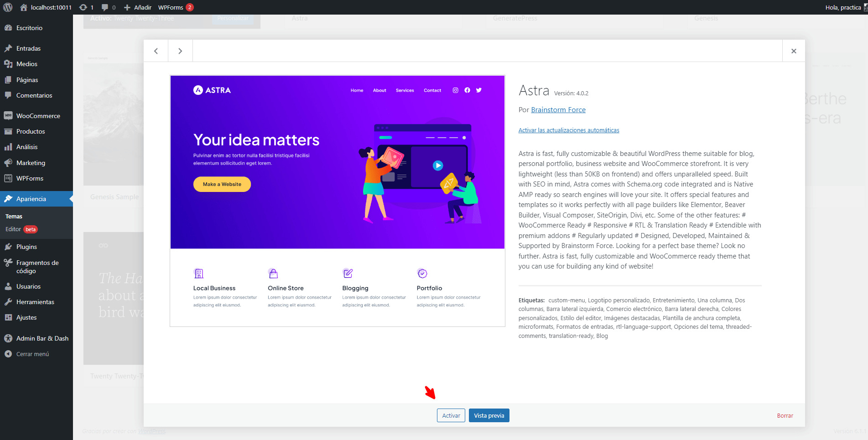Open the WooCommerce sidebar icon
The image size is (868, 440).
pos(8,116)
